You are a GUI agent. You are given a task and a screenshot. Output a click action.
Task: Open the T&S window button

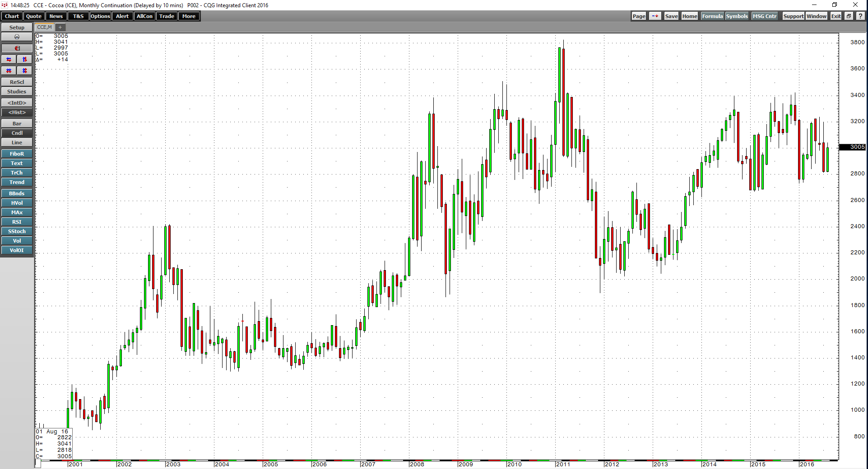(78, 16)
